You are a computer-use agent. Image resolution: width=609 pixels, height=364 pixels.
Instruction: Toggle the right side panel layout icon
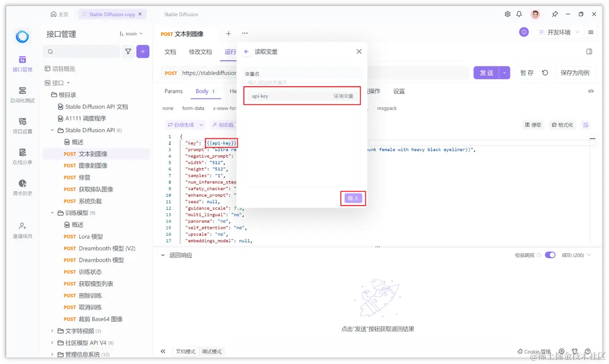589,52
